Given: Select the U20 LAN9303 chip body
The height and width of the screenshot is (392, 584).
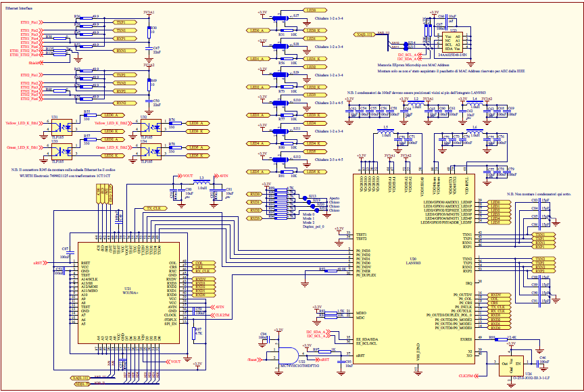Looking at the screenshot, I should click(x=414, y=269).
